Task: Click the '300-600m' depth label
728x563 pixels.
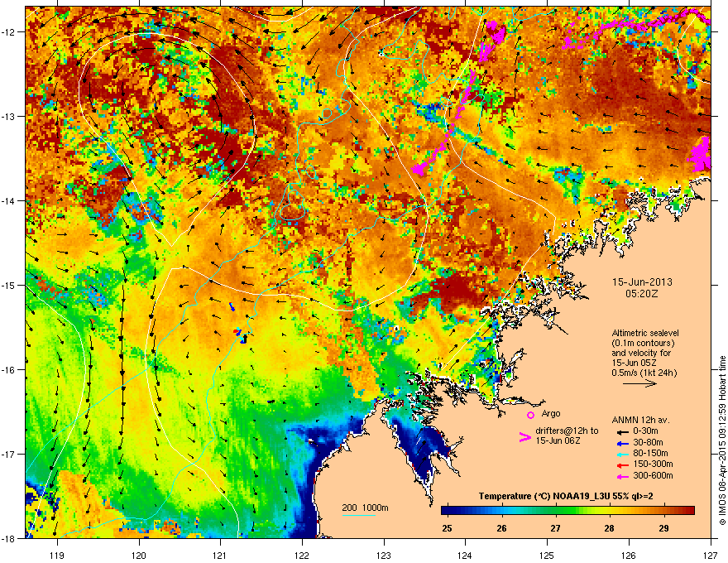Action: [653, 476]
